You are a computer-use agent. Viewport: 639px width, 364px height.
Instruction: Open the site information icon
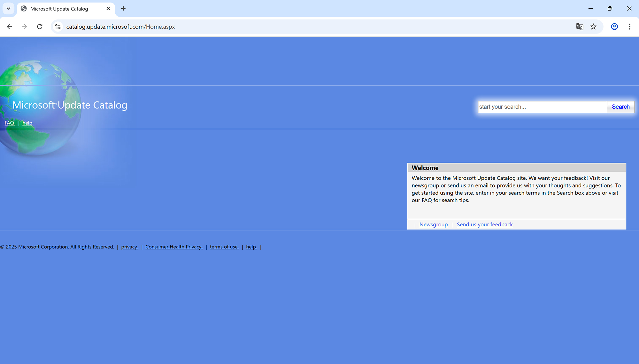pyautogui.click(x=58, y=27)
